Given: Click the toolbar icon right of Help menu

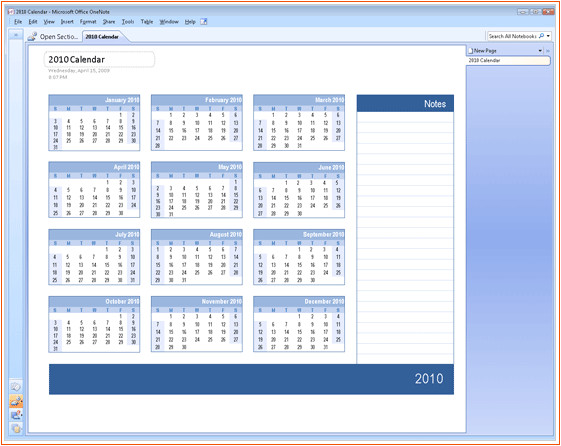Looking at the screenshot, I should tap(204, 21).
